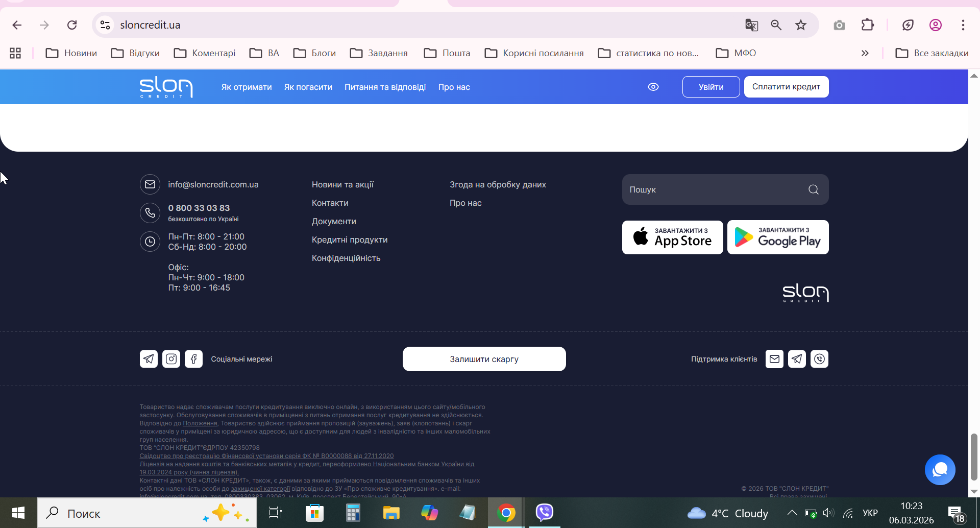Open File Explorer from the taskbar
Image resolution: width=980 pixels, height=528 pixels.
point(391,513)
